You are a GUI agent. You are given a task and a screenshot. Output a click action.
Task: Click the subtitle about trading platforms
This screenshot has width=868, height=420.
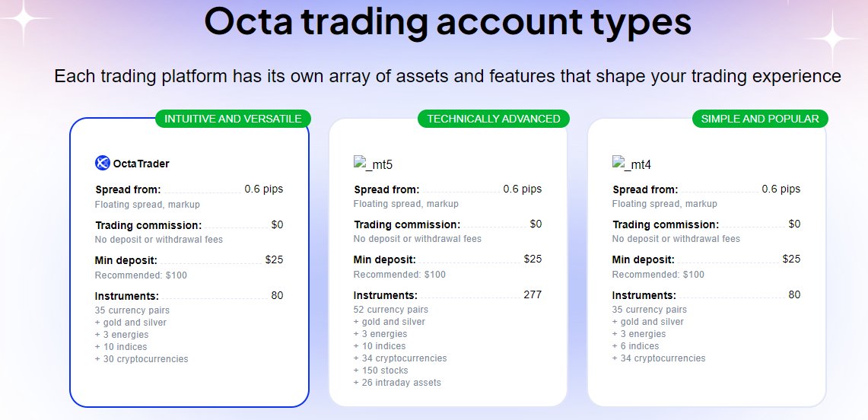(447, 77)
